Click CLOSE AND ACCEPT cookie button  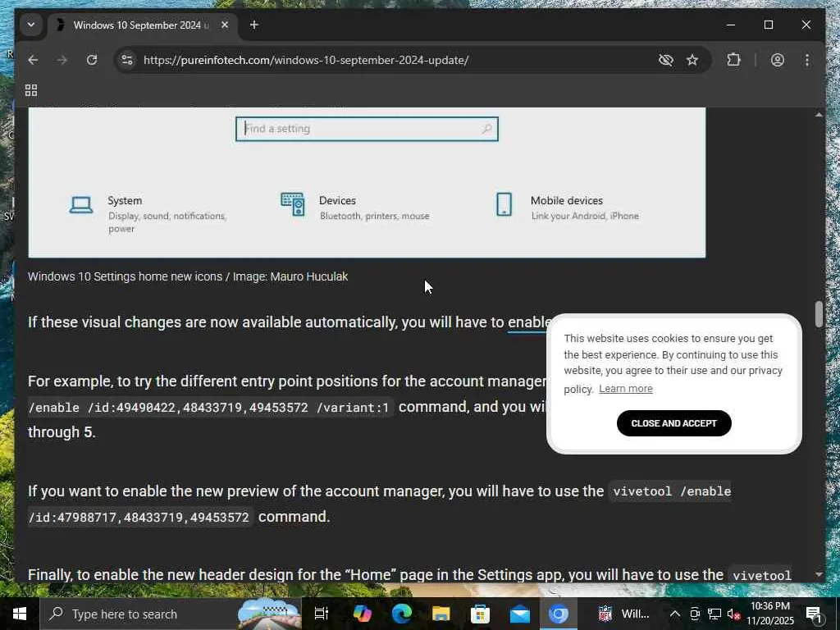point(674,423)
